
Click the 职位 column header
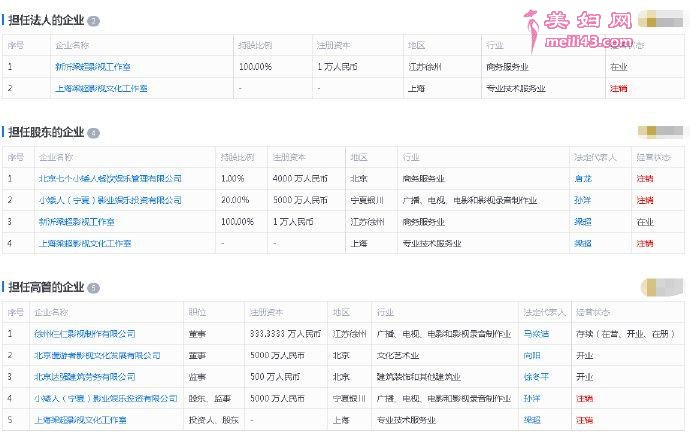197,312
